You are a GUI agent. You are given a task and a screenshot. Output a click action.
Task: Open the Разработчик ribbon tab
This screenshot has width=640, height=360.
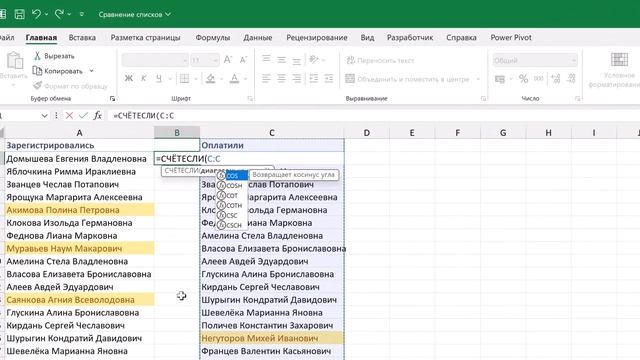click(x=410, y=38)
